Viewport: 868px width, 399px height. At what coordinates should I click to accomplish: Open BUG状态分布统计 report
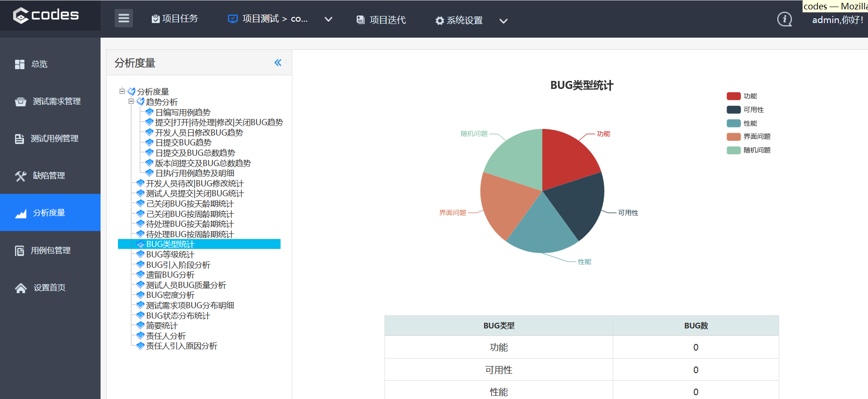[178, 316]
